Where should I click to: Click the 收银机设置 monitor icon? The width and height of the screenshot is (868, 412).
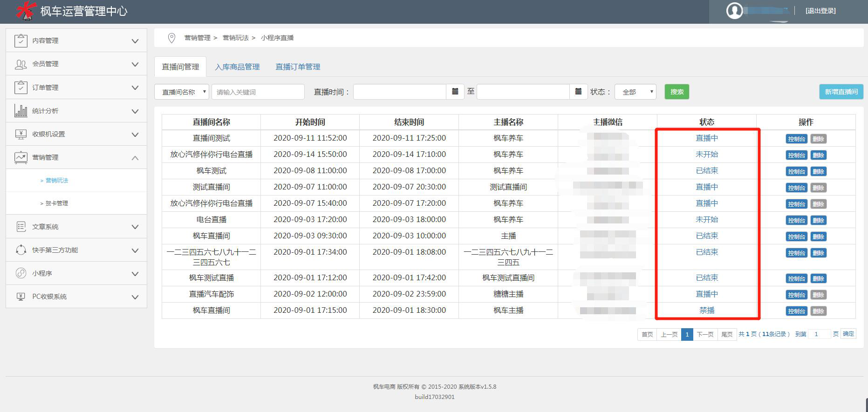click(21, 134)
